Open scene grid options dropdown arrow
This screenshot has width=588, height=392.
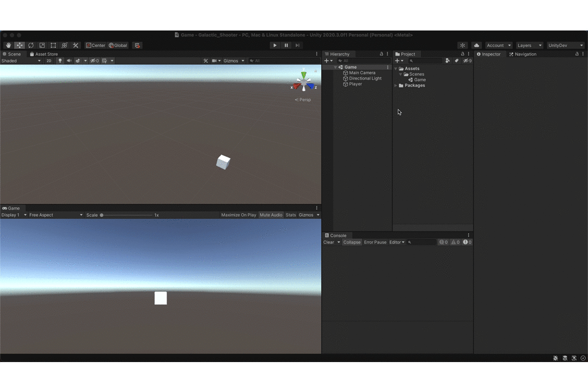pyautogui.click(x=112, y=61)
